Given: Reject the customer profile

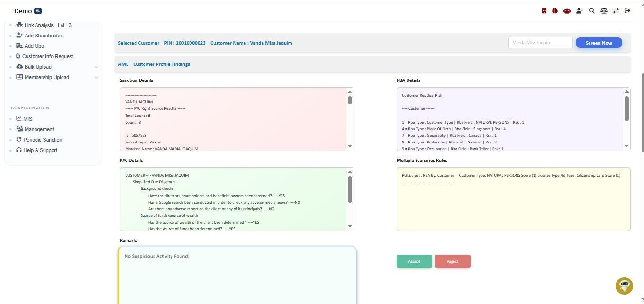Looking at the screenshot, I should click(x=453, y=261).
